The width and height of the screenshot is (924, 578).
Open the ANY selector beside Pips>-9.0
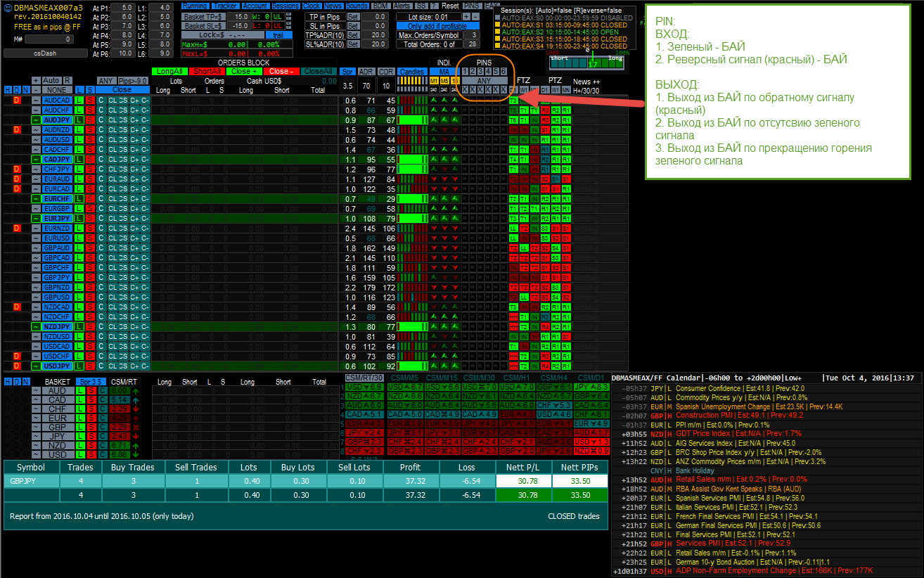point(107,80)
